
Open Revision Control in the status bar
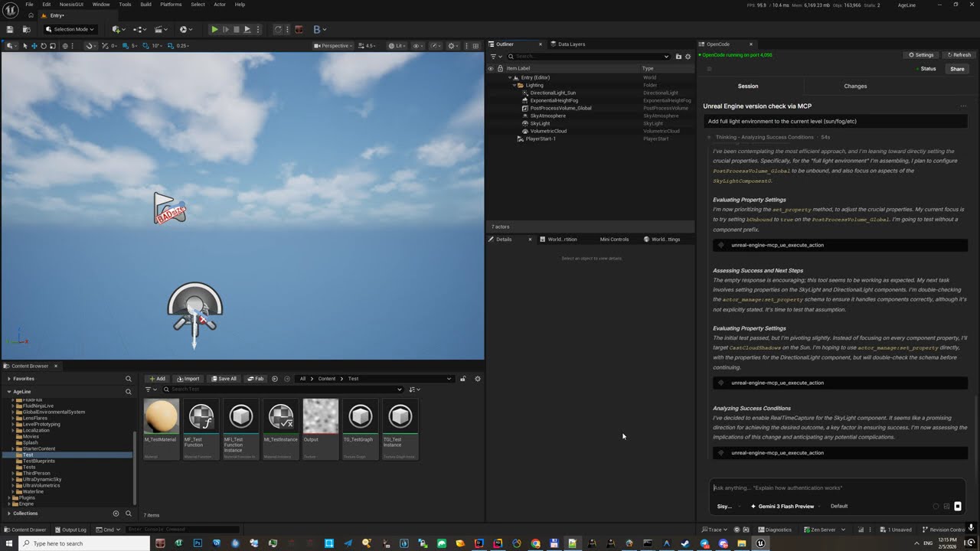(x=943, y=530)
